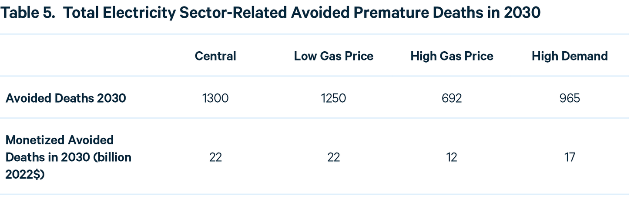Select the Central column header

[215, 56]
